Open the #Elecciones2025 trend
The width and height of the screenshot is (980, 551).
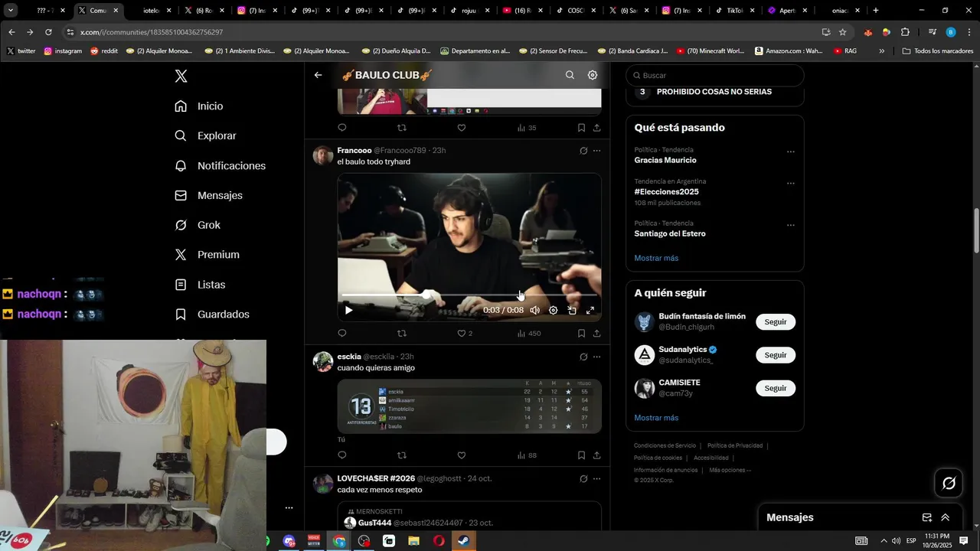[667, 192]
